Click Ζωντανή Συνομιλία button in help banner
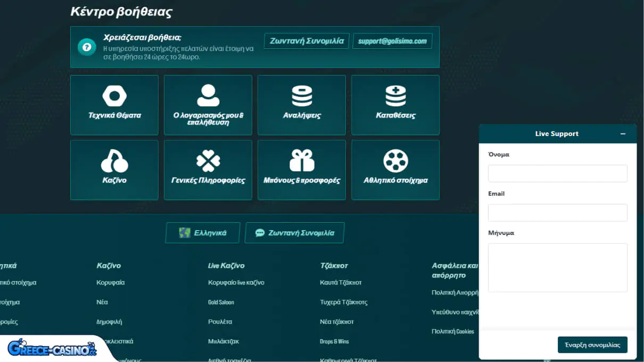The height and width of the screenshot is (362, 644). tap(307, 41)
